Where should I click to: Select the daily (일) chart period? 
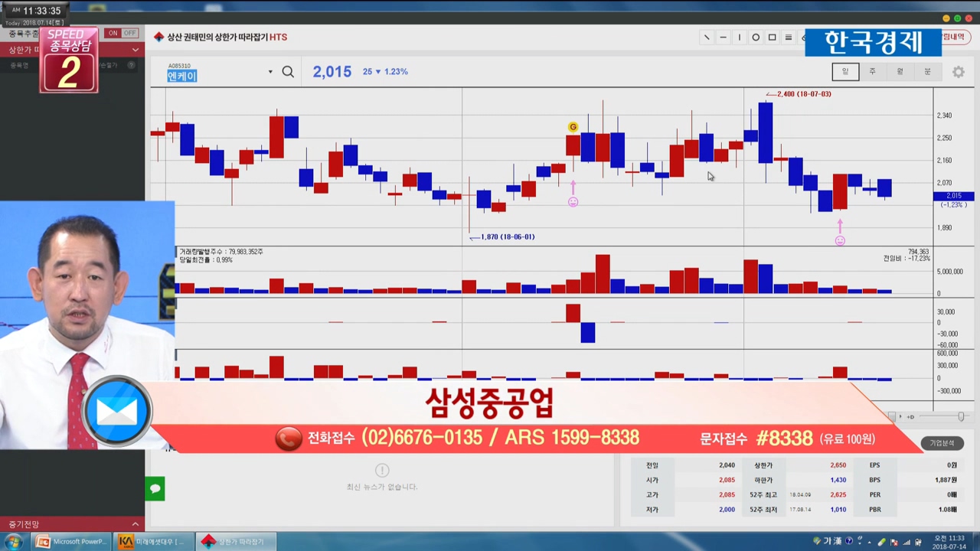[845, 72]
